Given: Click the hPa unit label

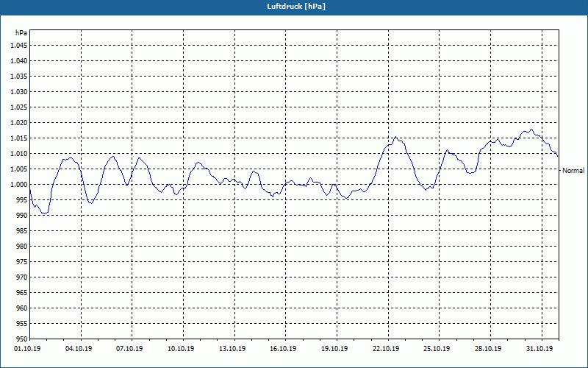Looking at the screenshot, I should tap(21, 33).
